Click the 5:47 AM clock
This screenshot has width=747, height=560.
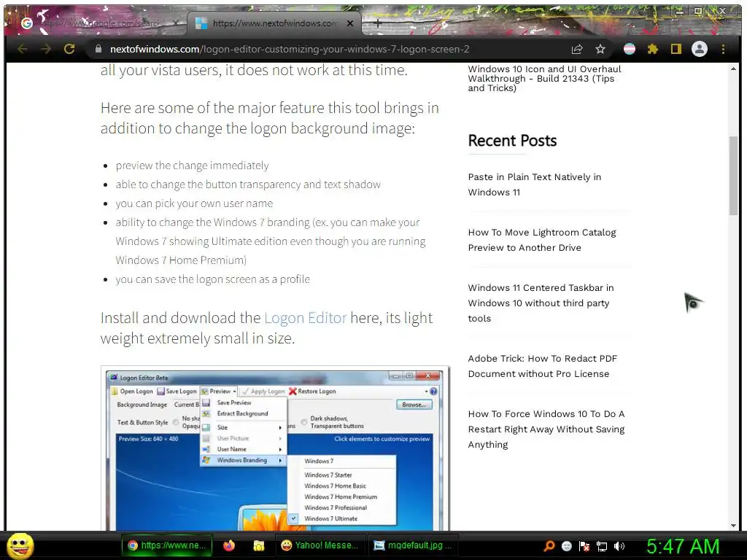pos(683,546)
